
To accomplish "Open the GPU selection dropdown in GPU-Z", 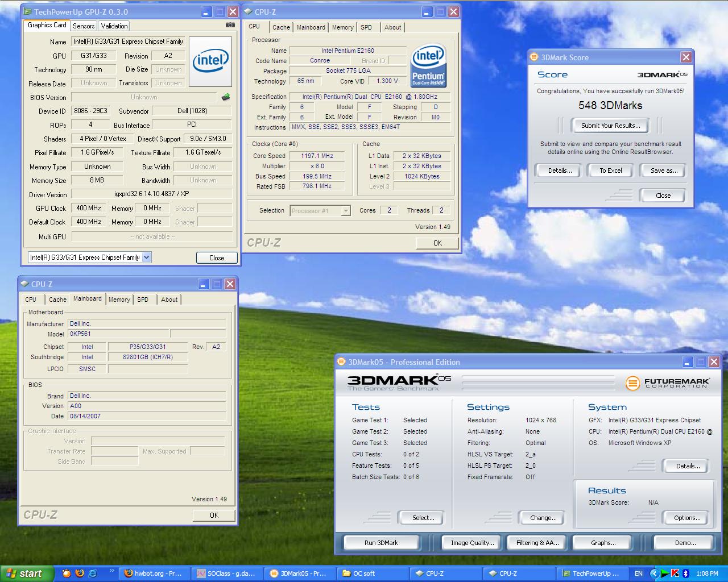I will point(147,257).
